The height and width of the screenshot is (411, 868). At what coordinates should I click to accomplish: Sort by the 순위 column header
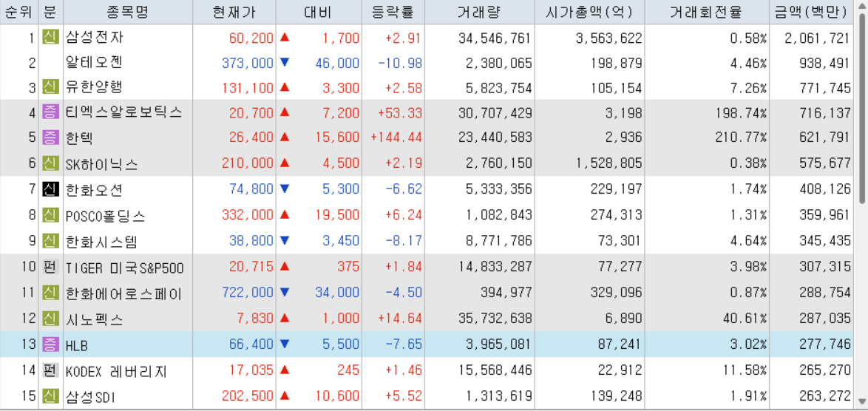click(18, 12)
